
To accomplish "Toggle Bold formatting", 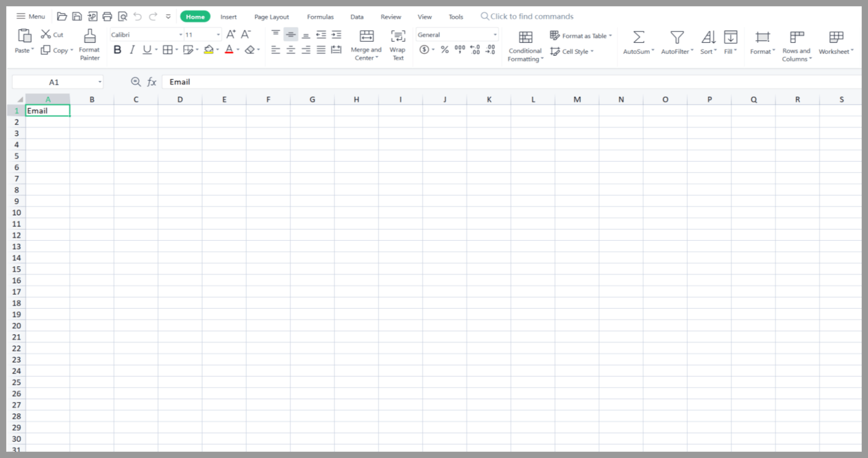I will pyautogui.click(x=118, y=50).
